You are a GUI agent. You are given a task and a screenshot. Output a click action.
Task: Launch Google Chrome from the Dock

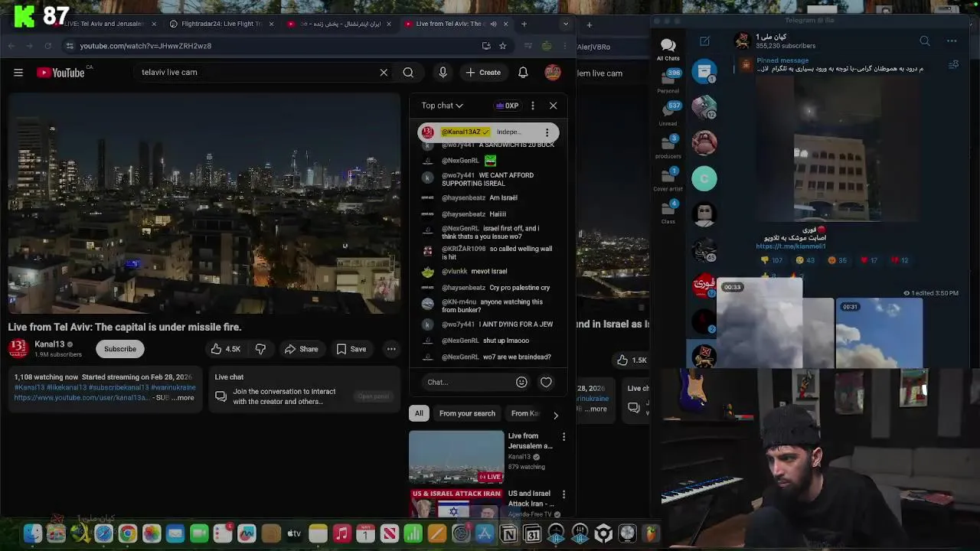coord(127,533)
